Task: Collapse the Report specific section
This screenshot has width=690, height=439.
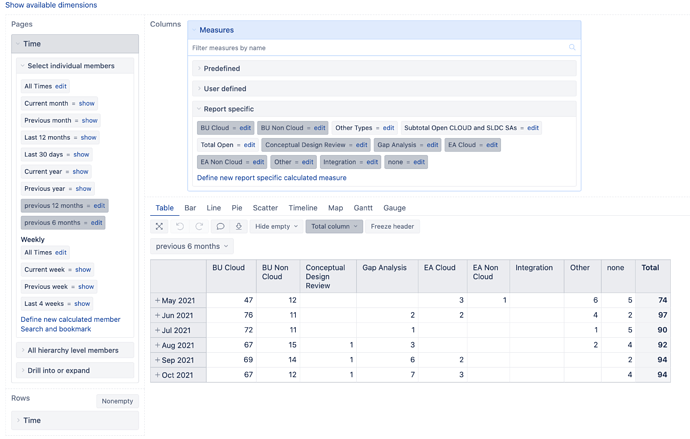Action: point(384,109)
